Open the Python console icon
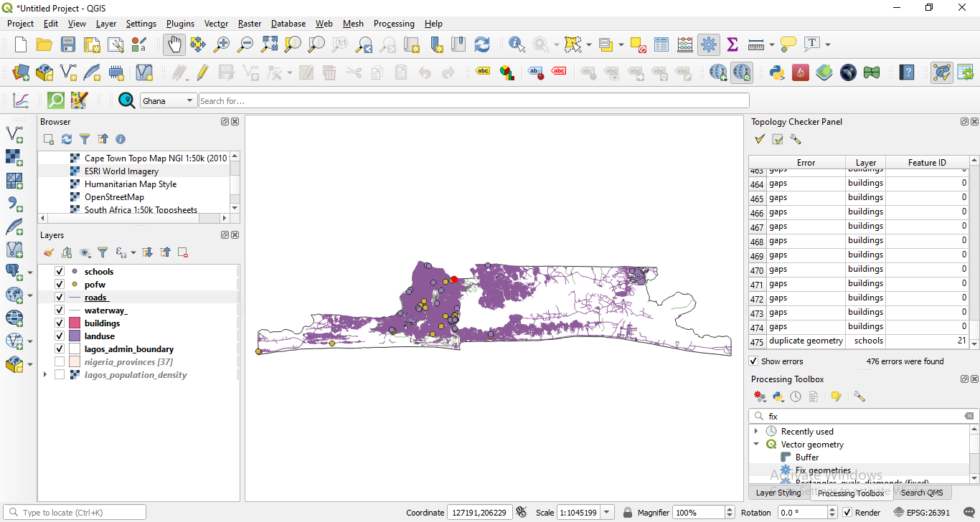980x522 pixels. [x=776, y=72]
